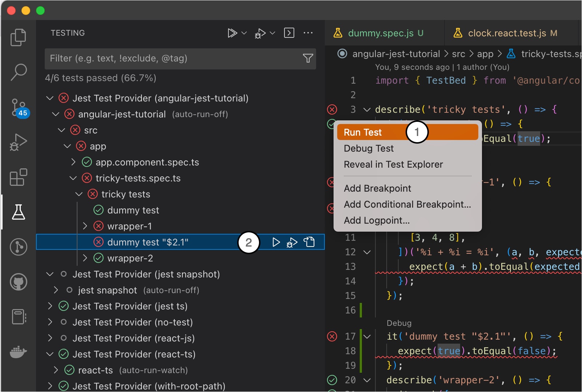Select the dummy test tree item
Image resolution: width=582 pixels, height=392 pixels.
point(180,210)
